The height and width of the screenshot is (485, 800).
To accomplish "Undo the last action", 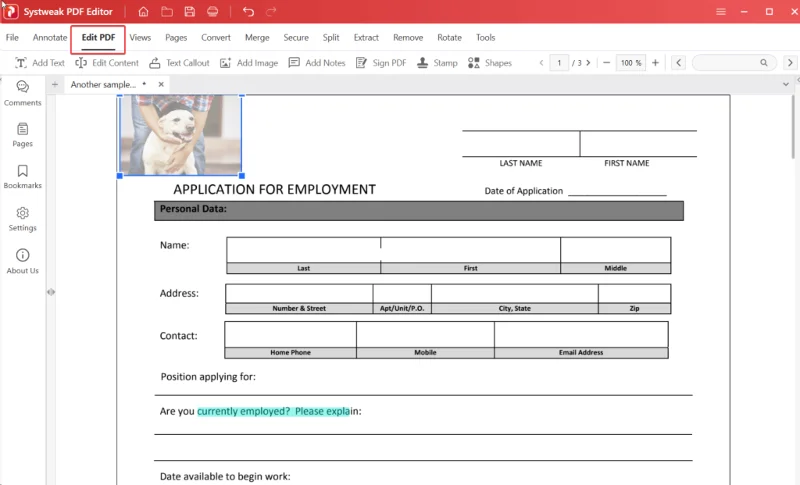I will (248, 11).
